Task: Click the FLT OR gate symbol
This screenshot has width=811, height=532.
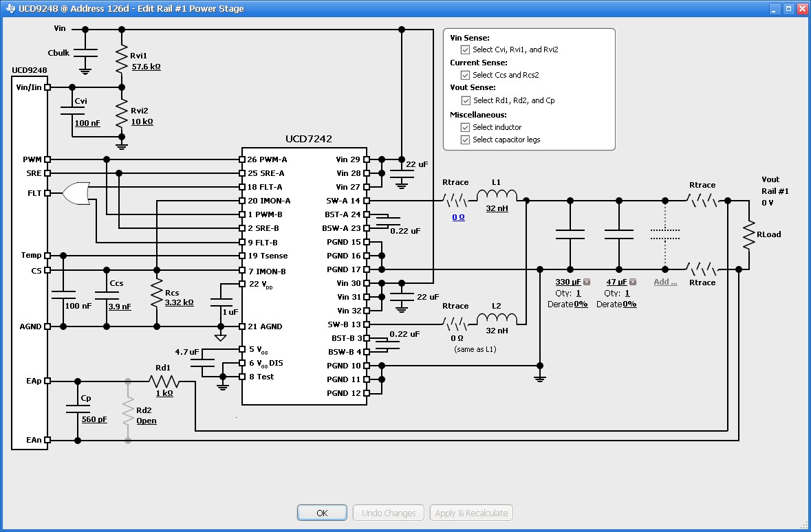Action: [x=76, y=193]
